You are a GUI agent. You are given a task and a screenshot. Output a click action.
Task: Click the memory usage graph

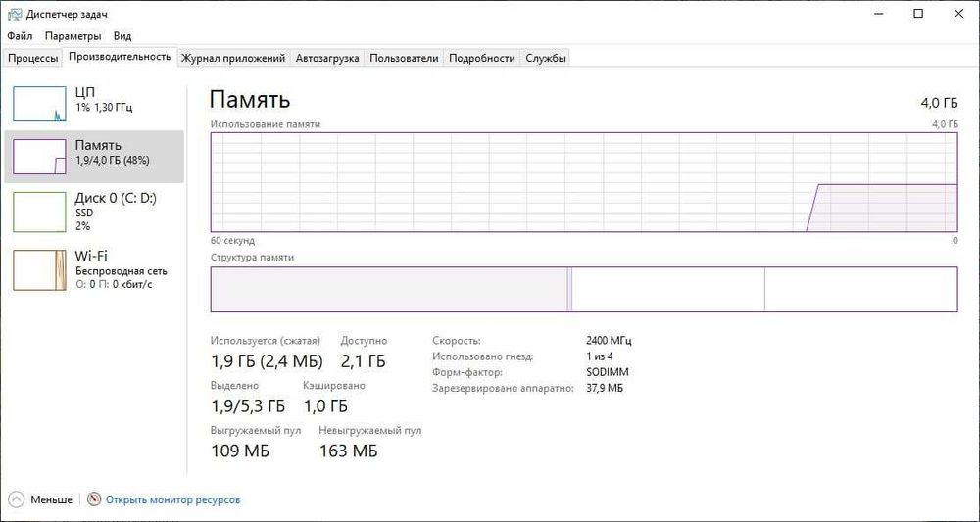(x=584, y=182)
